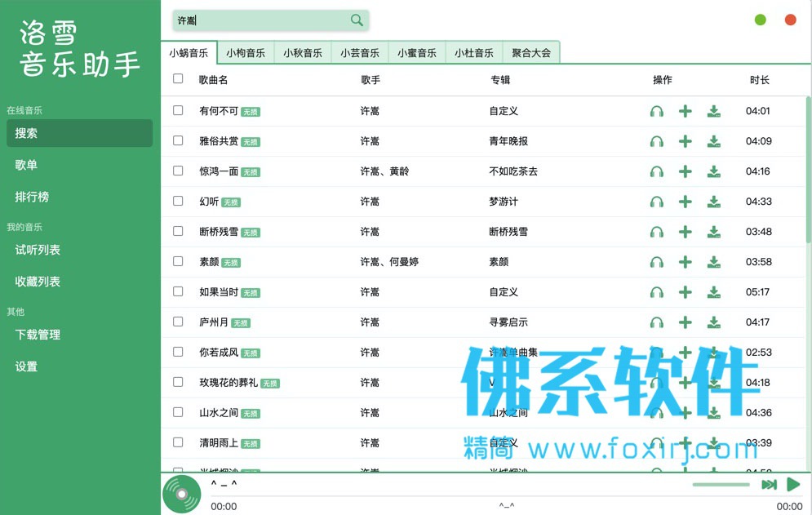Skip to next track in player bar
Image resolution: width=812 pixels, height=515 pixels.
pyautogui.click(x=769, y=485)
